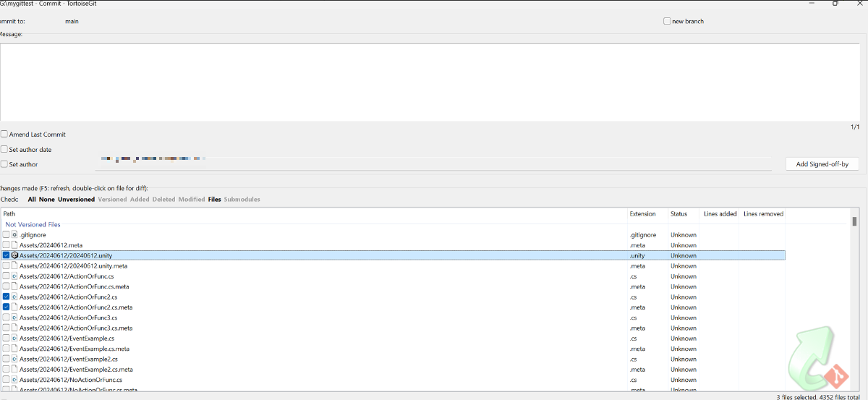
Task: Click the C# icon of ActionOrFunc3.cs
Action: (x=14, y=318)
